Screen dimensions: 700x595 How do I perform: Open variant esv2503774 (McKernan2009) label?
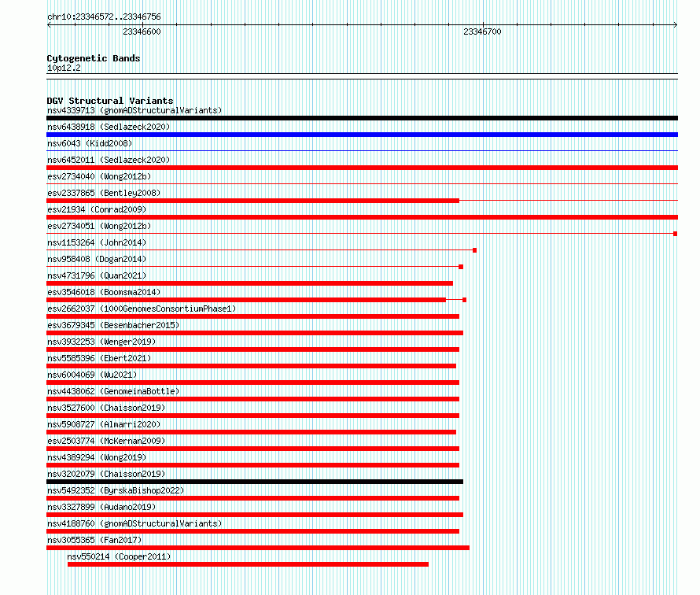(106, 441)
